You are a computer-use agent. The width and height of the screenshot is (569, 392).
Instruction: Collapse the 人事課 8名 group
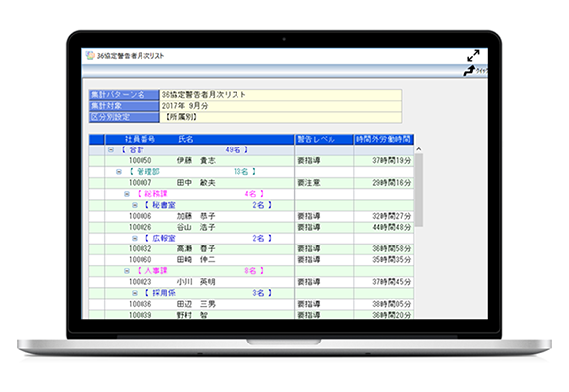[127, 271]
